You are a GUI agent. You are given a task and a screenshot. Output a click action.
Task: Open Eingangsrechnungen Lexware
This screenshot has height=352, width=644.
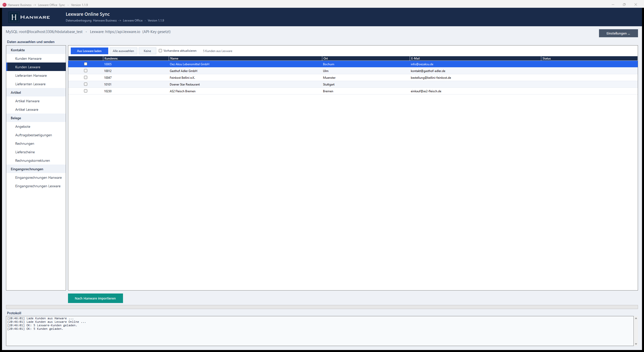(x=36, y=186)
